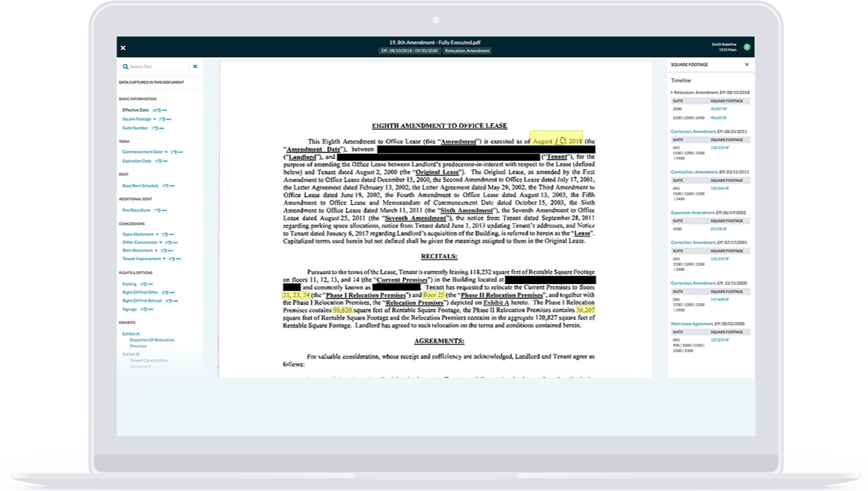
Task: Close the document viewer with top-left X
Action: 123,48
